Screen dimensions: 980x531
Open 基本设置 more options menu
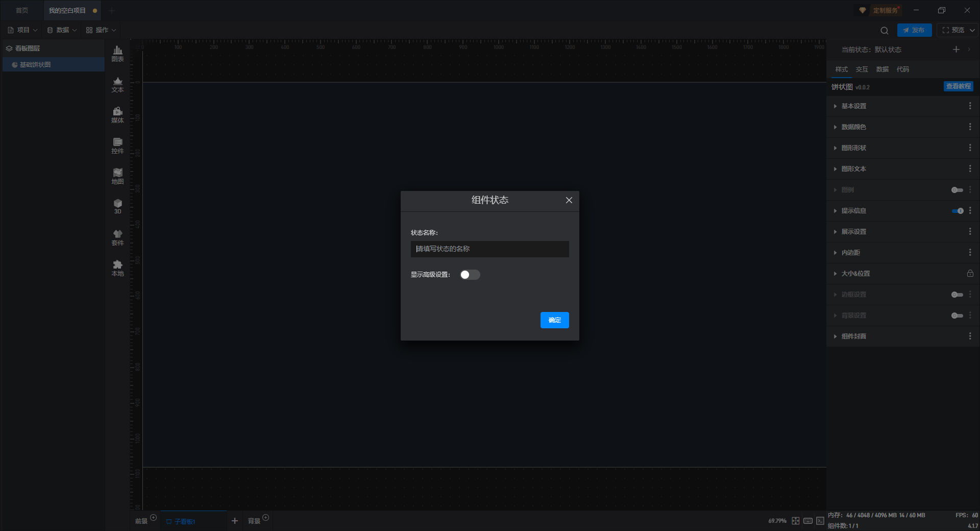pyautogui.click(x=970, y=106)
